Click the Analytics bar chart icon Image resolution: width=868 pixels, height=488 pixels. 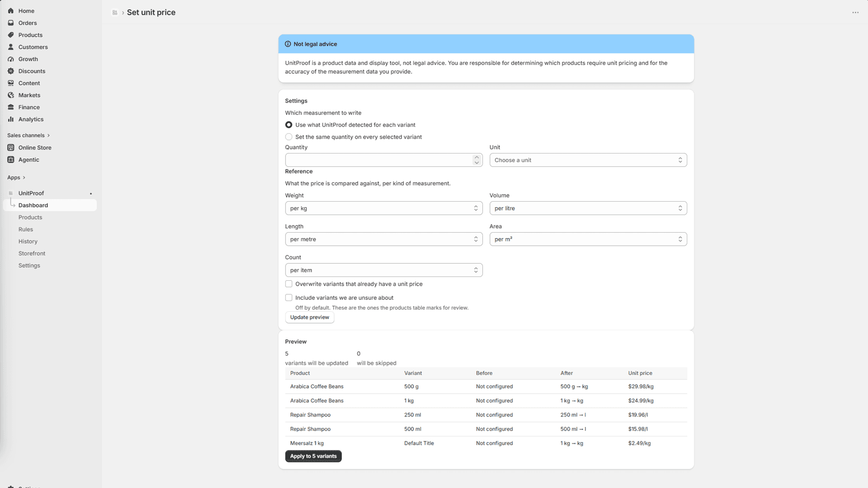[x=11, y=119]
